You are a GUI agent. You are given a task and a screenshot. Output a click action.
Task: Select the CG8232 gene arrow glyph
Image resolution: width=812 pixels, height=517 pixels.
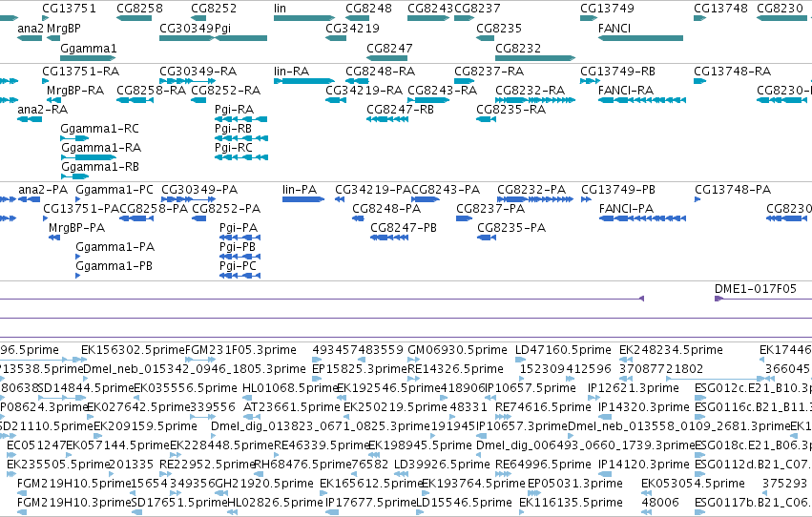pyautogui.click(x=535, y=58)
